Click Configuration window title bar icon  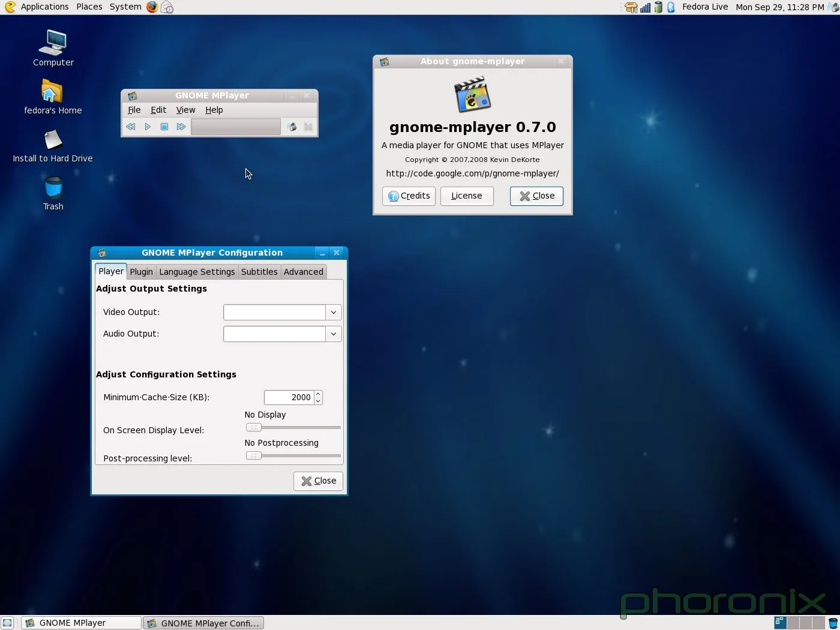102,253
